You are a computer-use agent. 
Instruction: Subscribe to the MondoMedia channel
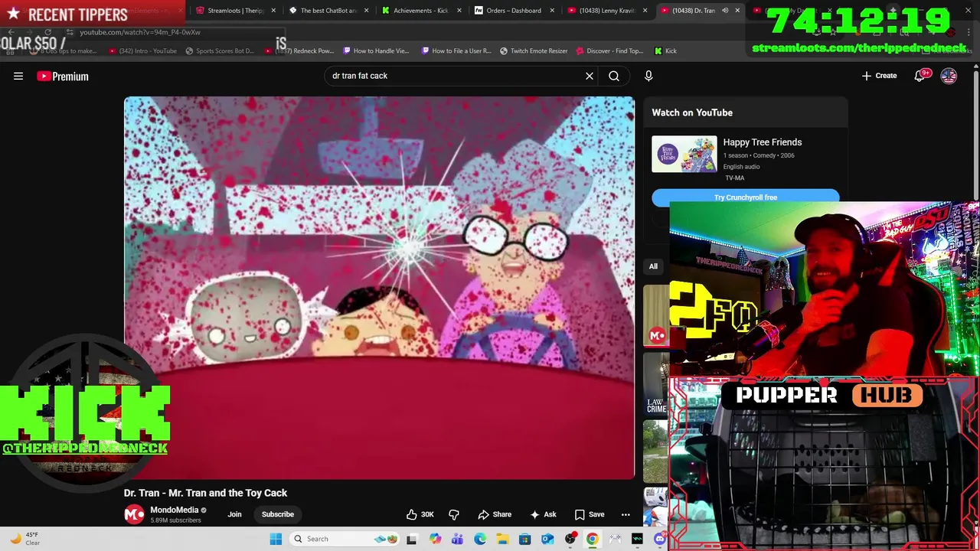pyautogui.click(x=278, y=514)
